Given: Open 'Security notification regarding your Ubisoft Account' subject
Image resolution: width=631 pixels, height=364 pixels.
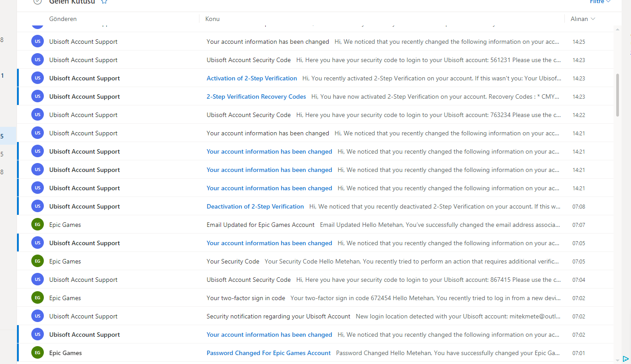Looking at the screenshot, I should pos(279,316).
